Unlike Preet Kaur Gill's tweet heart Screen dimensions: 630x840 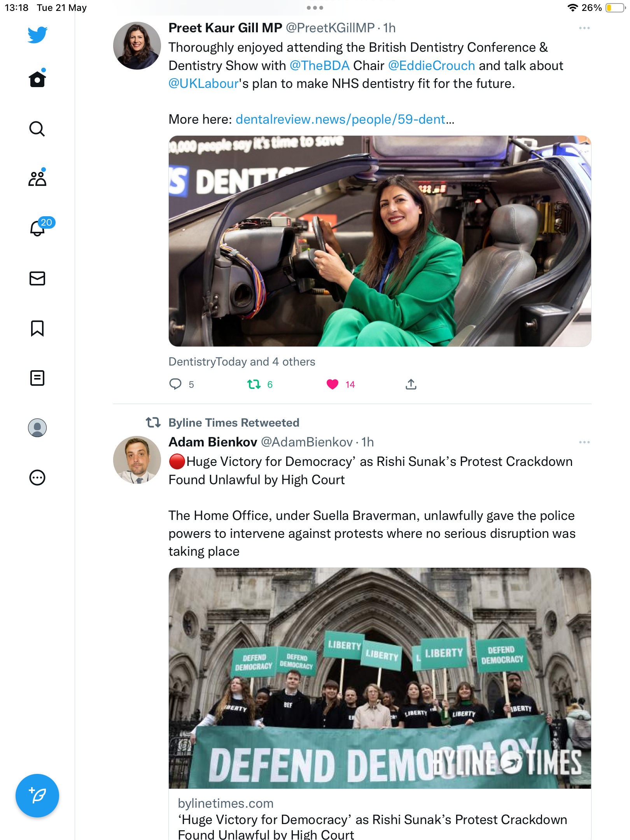coord(332,384)
